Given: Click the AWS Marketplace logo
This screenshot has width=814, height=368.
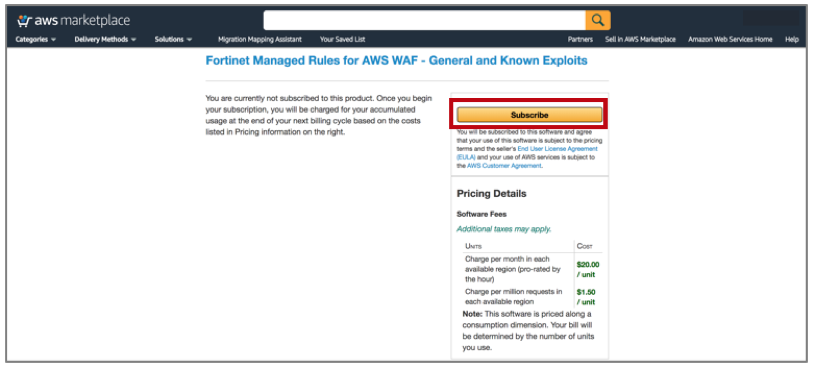Looking at the screenshot, I should point(73,21).
